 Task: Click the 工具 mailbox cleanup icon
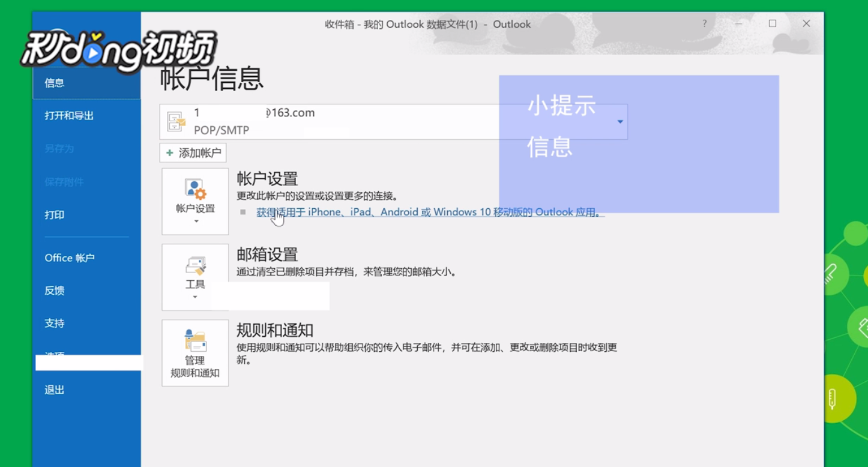[x=196, y=266]
